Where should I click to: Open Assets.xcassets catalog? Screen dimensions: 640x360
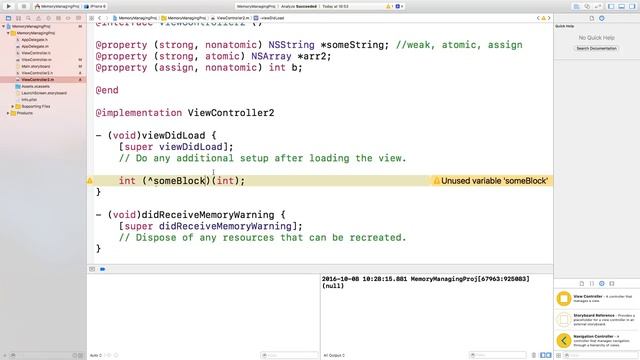[x=35, y=87]
